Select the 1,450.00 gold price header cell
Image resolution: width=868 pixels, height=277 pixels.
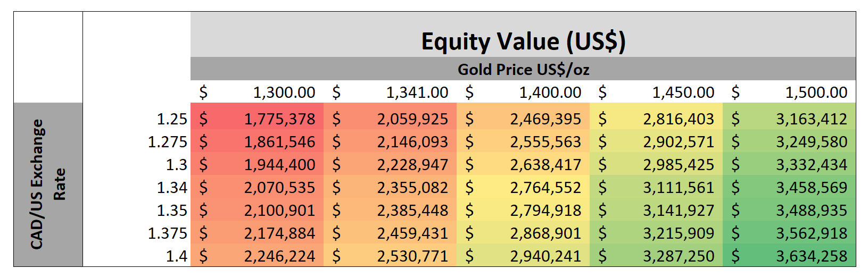[683, 93]
